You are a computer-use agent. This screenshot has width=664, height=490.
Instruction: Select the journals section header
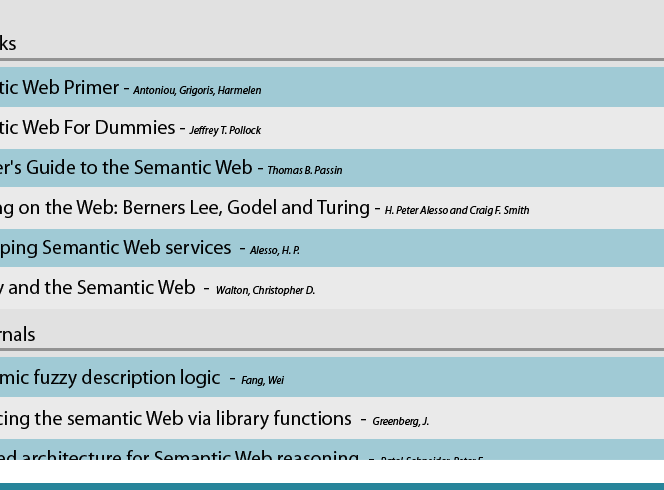click(x=17, y=334)
